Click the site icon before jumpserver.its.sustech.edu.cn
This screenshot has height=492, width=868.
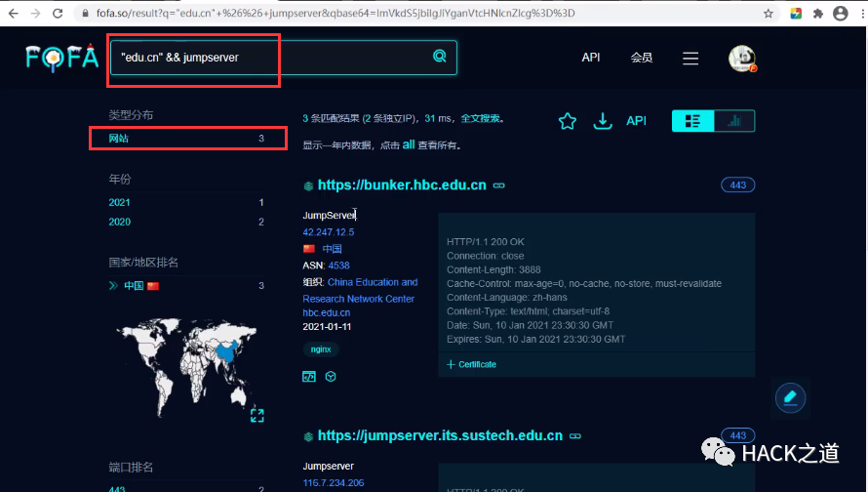coord(308,437)
